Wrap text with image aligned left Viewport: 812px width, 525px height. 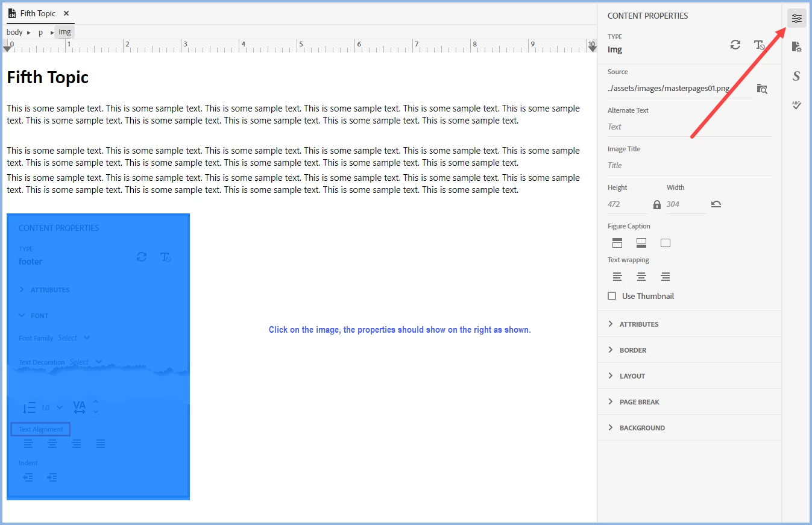tap(617, 277)
